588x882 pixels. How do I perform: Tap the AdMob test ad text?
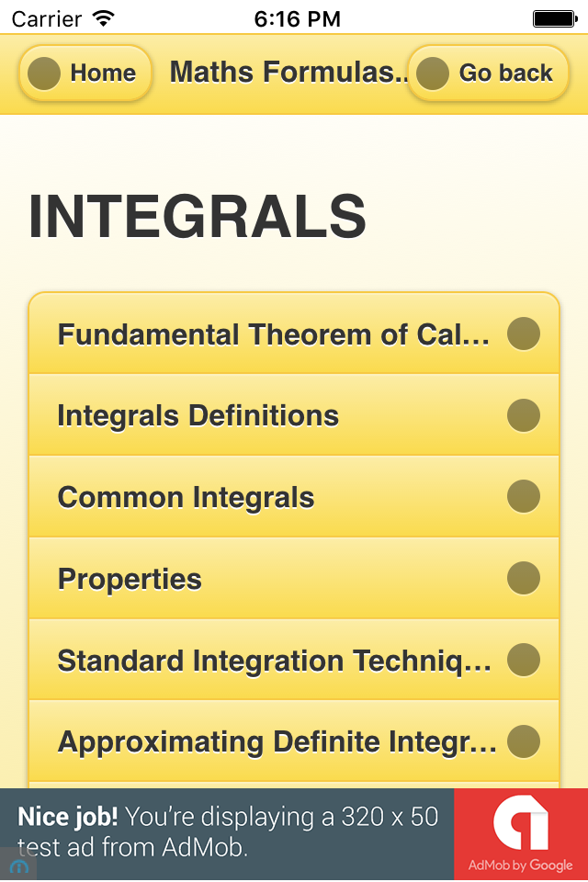228,831
